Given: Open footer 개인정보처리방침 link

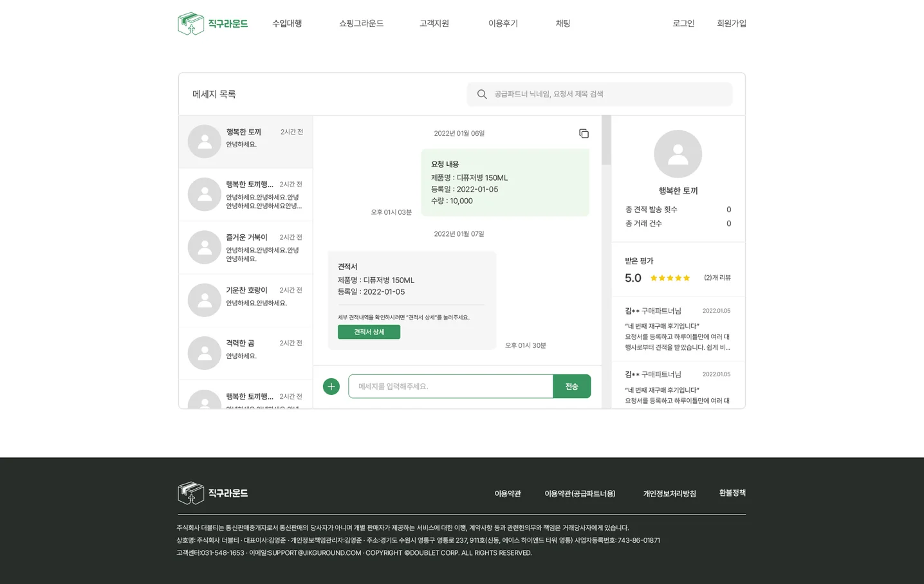Looking at the screenshot, I should point(670,494).
